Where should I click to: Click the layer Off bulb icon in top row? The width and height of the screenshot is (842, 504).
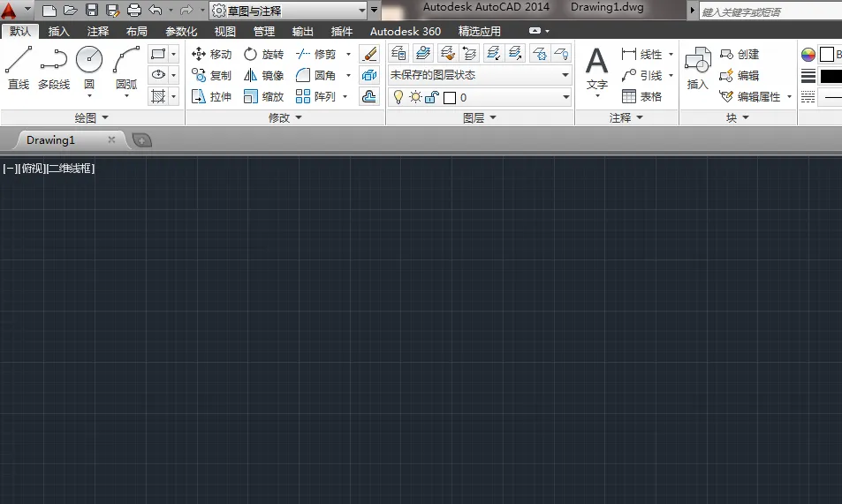tap(561, 53)
